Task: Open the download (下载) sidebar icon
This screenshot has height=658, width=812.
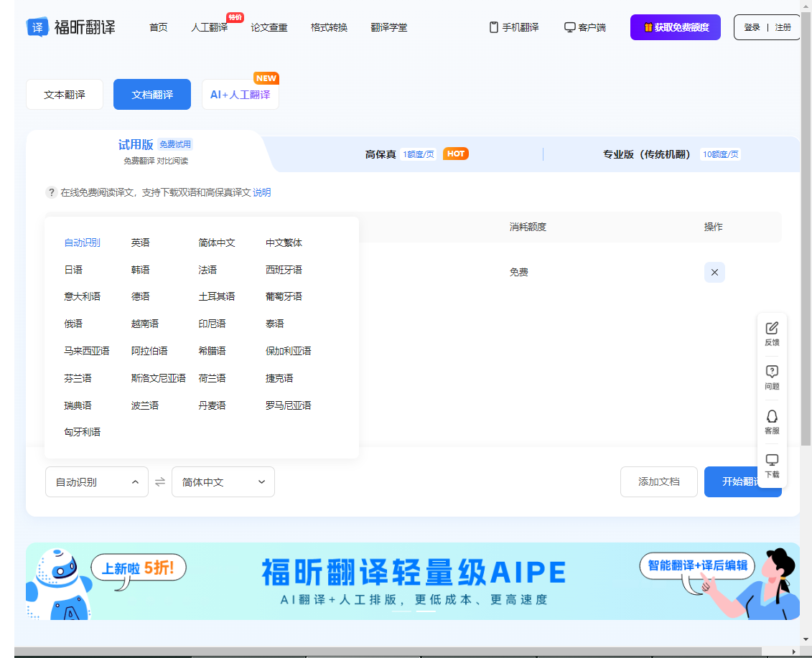Action: 772,460
